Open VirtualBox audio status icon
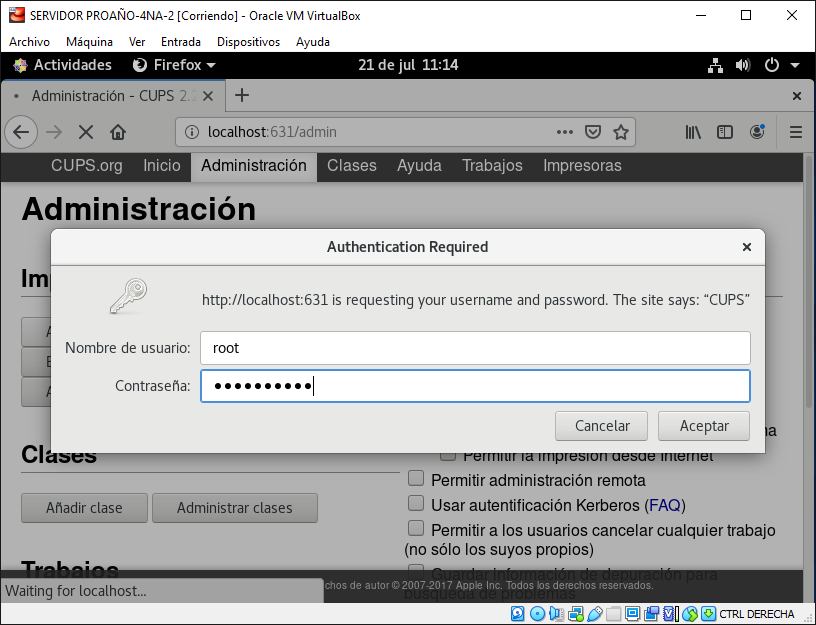This screenshot has width=816, height=625. coord(556,614)
